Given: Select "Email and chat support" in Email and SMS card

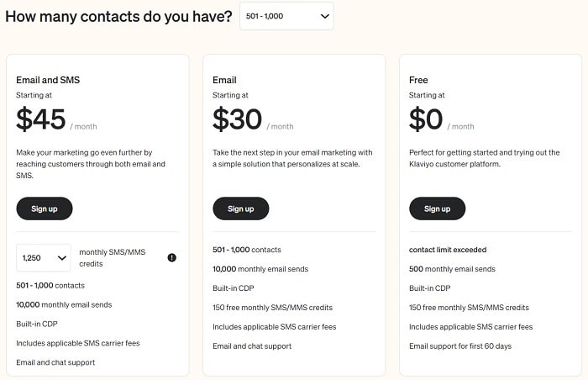Looking at the screenshot, I should pos(55,362).
